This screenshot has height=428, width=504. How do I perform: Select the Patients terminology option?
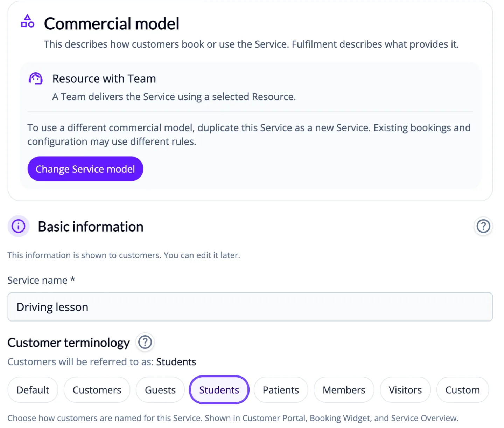(281, 390)
